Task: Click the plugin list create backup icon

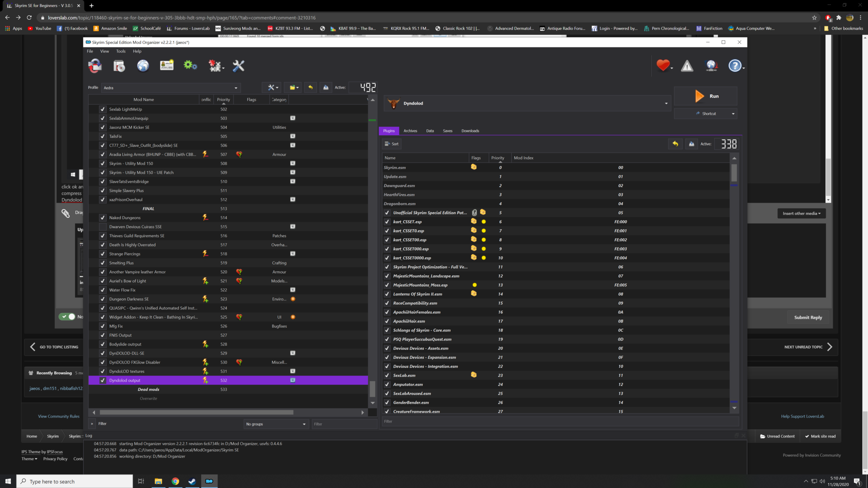Action: coord(691,144)
